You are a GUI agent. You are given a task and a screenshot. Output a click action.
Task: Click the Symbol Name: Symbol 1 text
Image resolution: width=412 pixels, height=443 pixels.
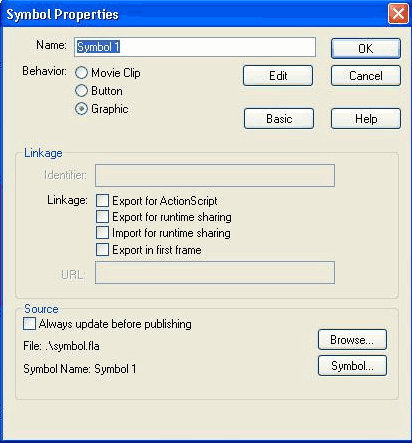pyautogui.click(x=80, y=369)
